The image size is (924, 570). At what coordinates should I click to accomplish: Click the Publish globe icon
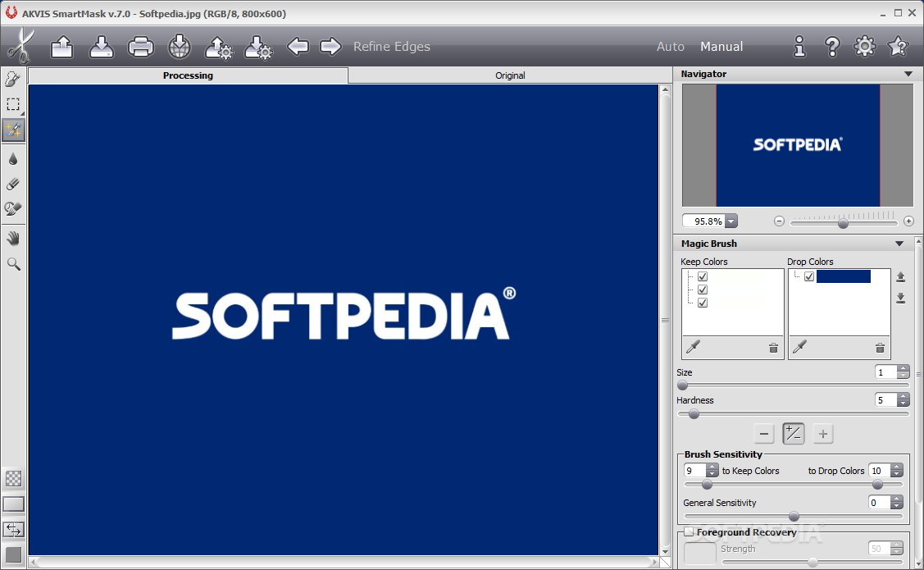179,47
